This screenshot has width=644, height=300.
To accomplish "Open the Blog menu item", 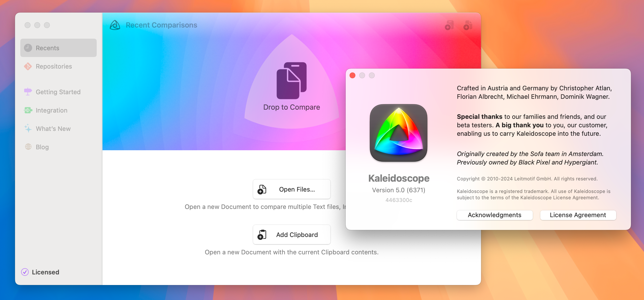I will pos(42,147).
